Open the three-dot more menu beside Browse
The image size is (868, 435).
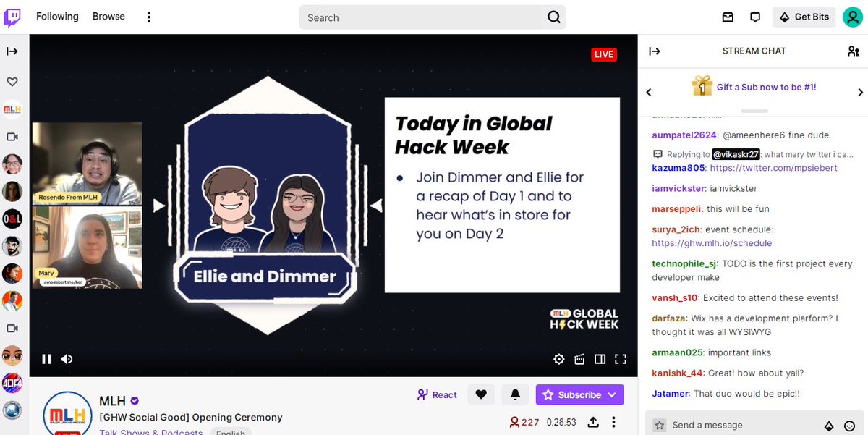[148, 17]
